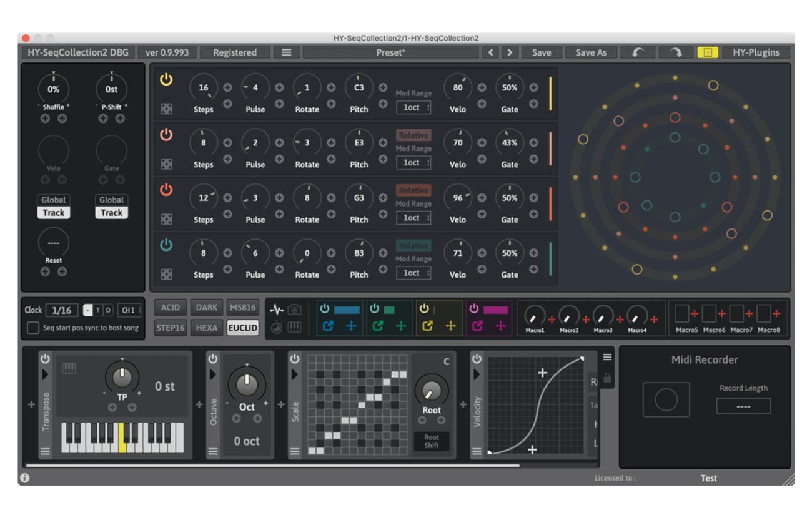Toggle the yellow layout view icon
This screenshot has height=518, width=812.
click(x=708, y=52)
